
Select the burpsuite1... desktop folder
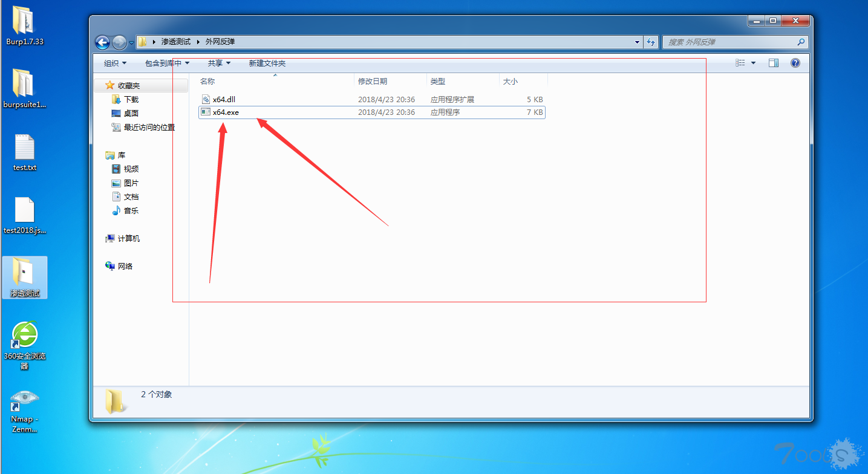click(25, 88)
